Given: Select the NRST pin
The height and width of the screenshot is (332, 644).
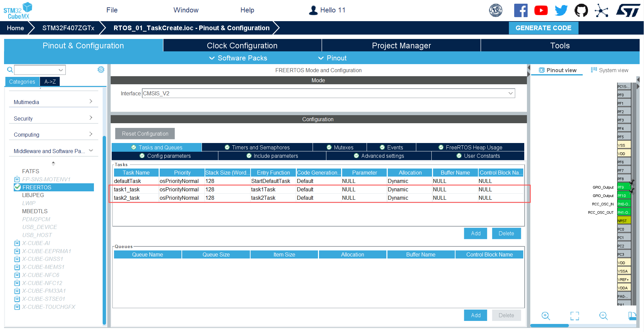Looking at the screenshot, I should click(624, 221).
